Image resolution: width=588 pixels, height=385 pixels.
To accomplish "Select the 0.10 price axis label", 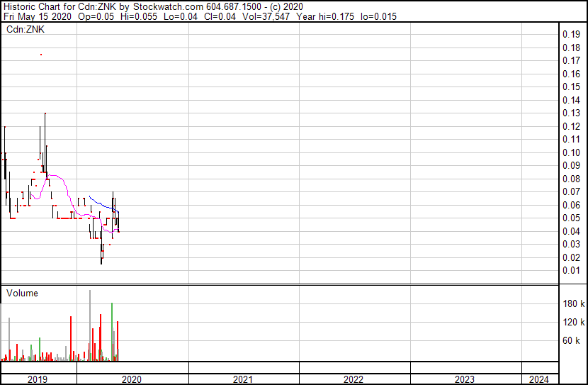I will pyautogui.click(x=571, y=152).
